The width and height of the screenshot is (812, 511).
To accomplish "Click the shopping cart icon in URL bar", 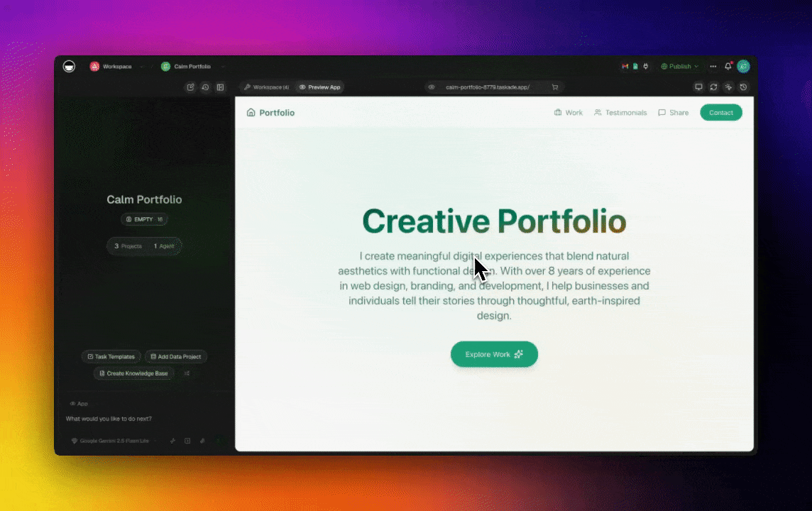I will point(555,87).
